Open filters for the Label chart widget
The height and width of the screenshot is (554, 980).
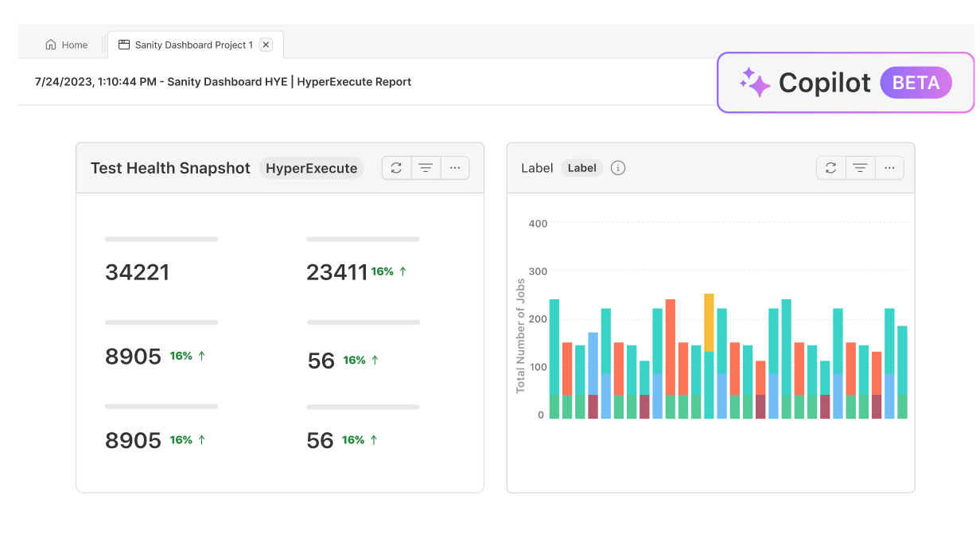pos(860,168)
